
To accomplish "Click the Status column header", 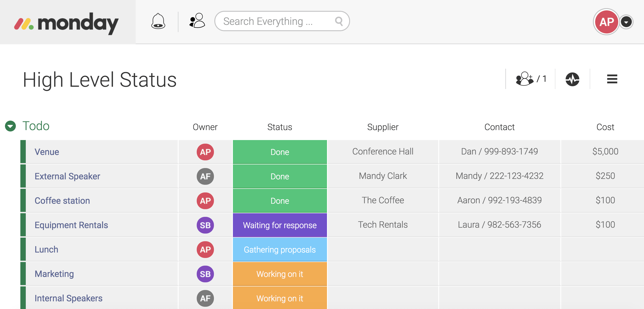I will pyautogui.click(x=279, y=127).
